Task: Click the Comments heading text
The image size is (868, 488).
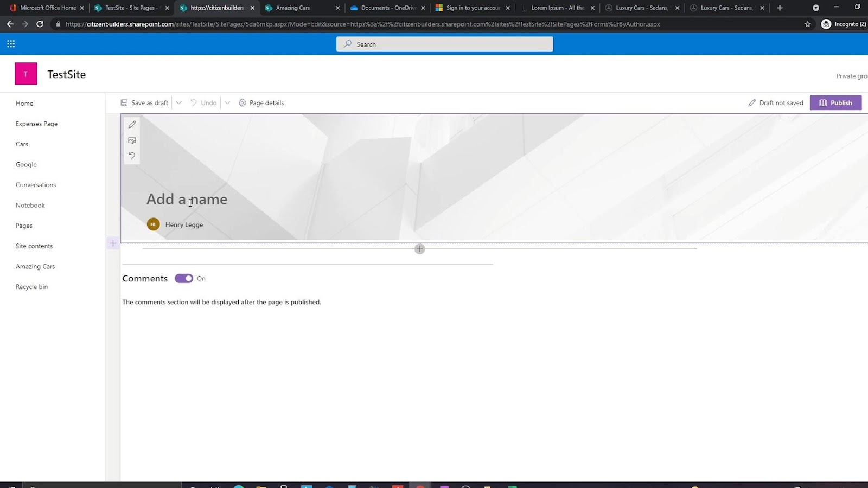Action: click(145, 278)
